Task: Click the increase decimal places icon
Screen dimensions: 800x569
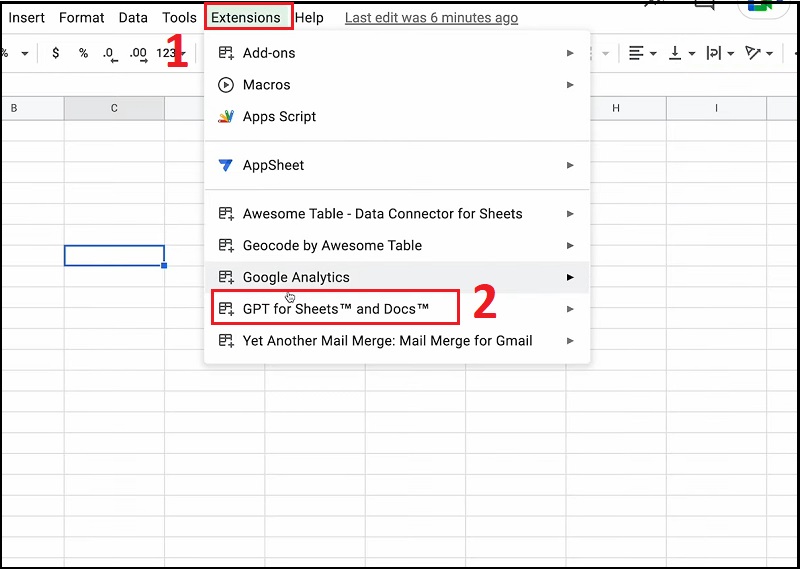Action: 138,54
